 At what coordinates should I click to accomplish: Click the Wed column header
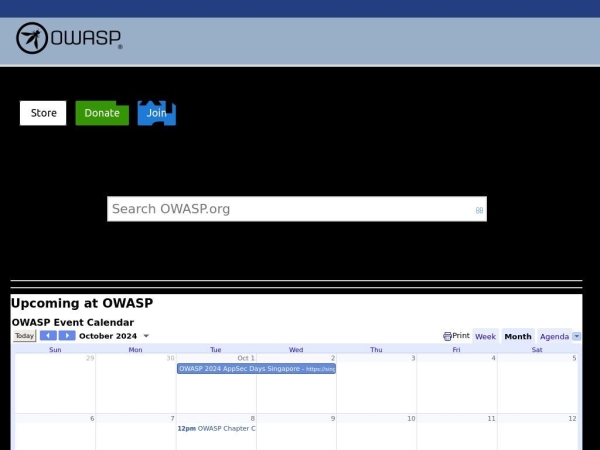(296, 350)
